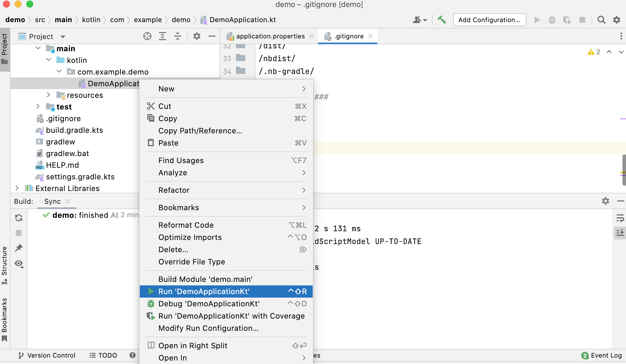
Task: Toggle soft-wrap in build output
Action: (x=620, y=218)
